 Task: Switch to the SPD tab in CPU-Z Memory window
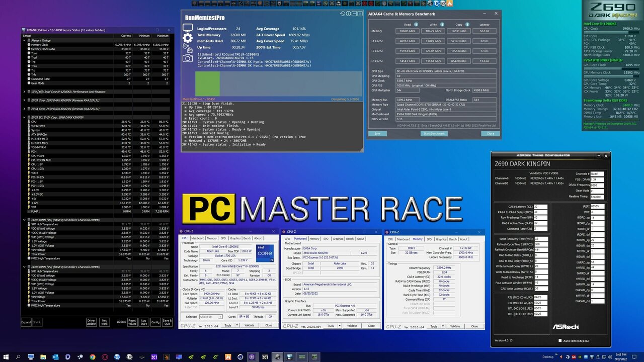coord(429,239)
